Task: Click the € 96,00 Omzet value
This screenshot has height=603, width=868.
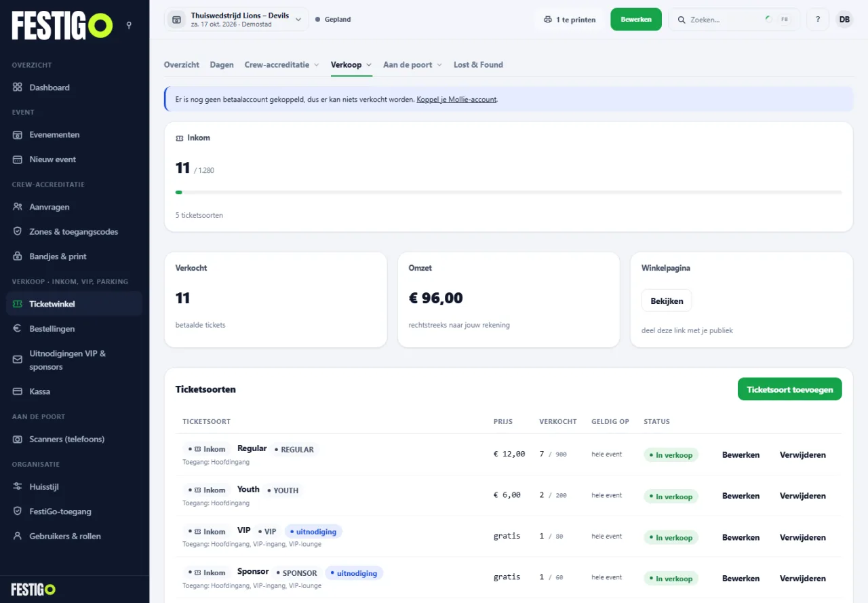Action: (436, 298)
